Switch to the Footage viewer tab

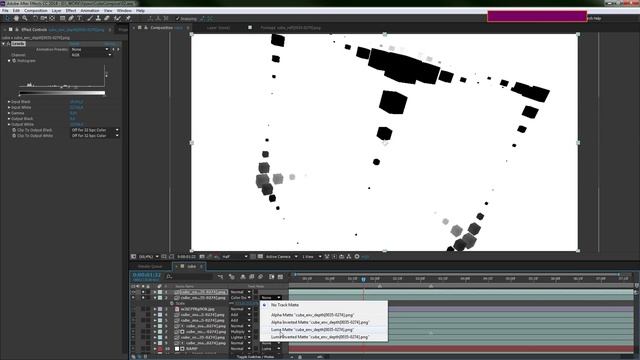tap(291, 28)
